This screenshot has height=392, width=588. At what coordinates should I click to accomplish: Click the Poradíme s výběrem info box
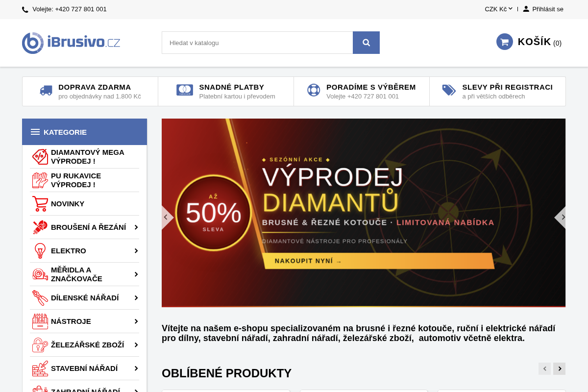pos(362,91)
